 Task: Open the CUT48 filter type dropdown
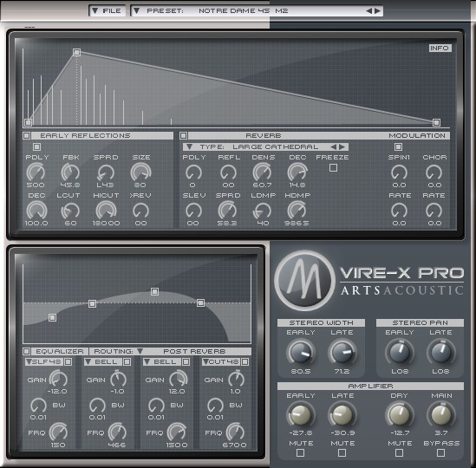pyautogui.click(x=205, y=361)
